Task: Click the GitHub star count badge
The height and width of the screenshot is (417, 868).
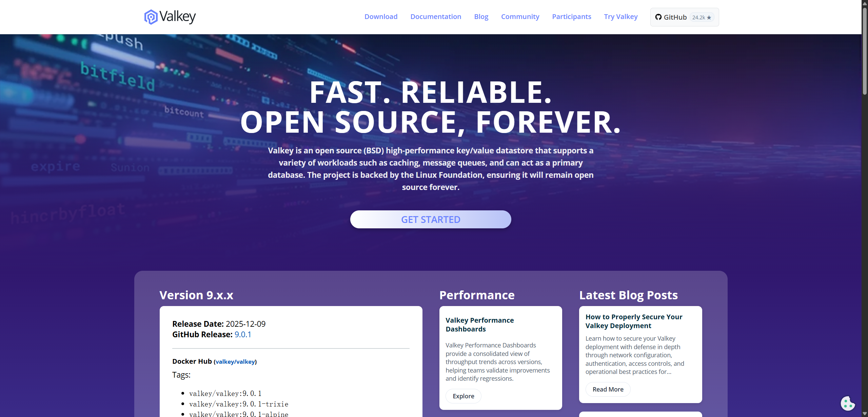Action: pyautogui.click(x=702, y=17)
